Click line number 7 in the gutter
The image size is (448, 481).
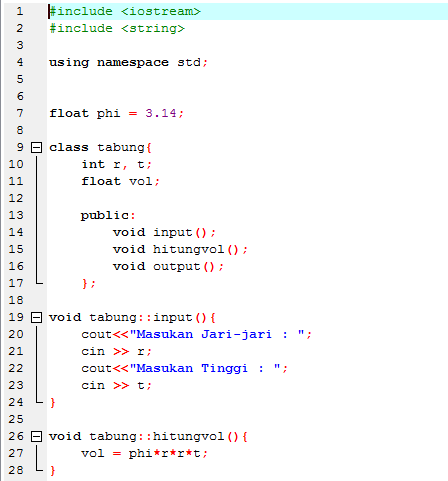pos(20,113)
